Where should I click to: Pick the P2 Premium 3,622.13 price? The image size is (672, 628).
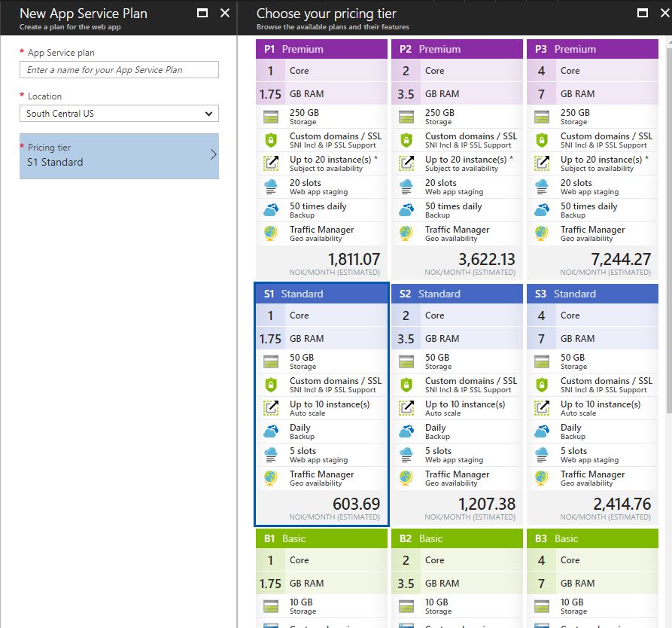486,259
